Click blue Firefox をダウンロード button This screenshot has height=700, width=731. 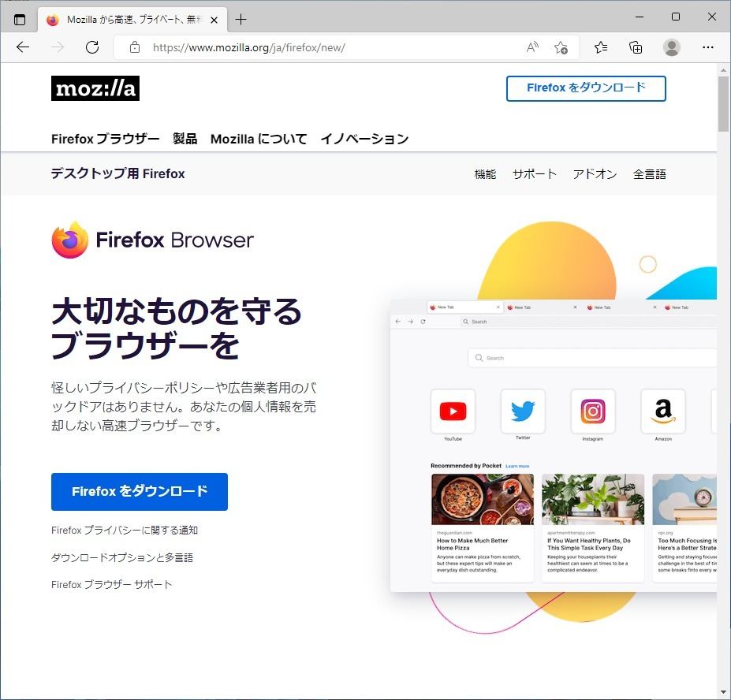click(x=140, y=491)
